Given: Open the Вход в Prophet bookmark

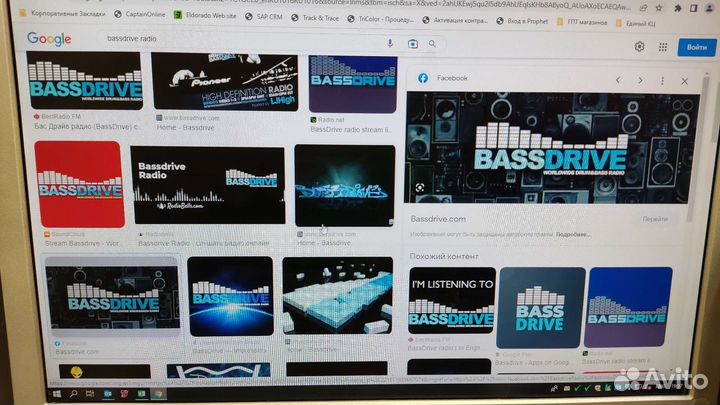Looking at the screenshot, I should pos(522,21).
